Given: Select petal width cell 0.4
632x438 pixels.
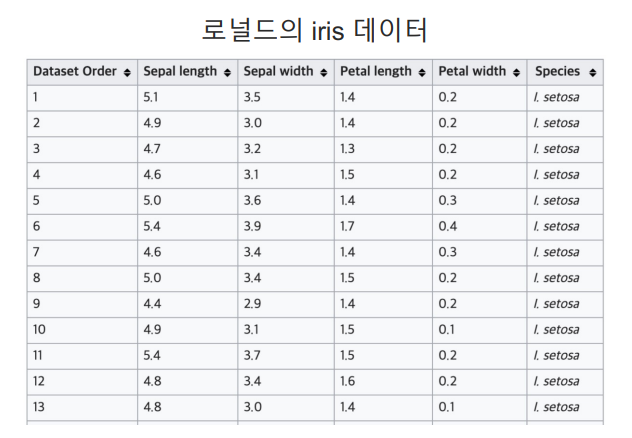Looking at the screenshot, I should [447, 226].
